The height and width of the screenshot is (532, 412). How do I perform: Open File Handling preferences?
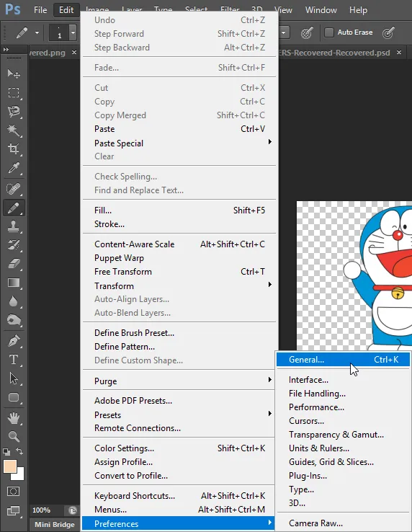point(343,394)
